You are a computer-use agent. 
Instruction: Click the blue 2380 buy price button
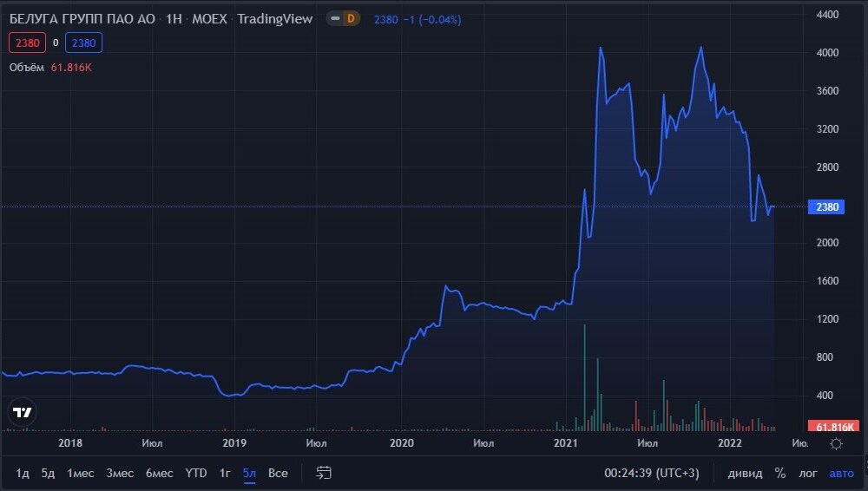coord(83,43)
